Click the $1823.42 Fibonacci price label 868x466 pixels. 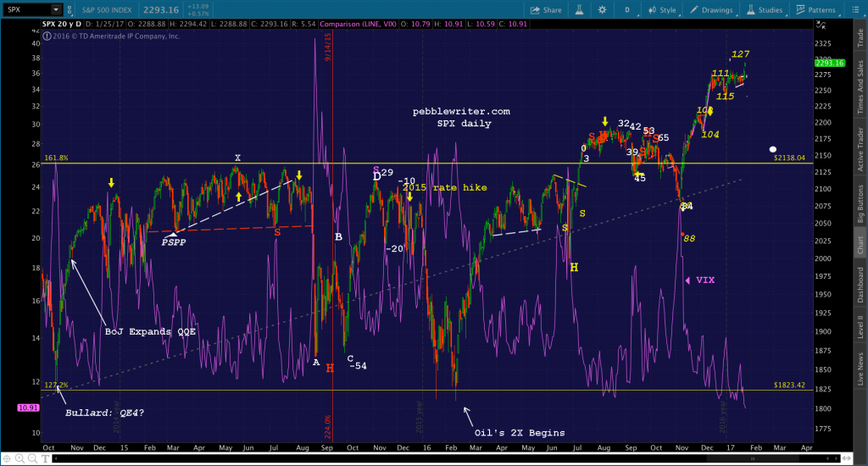point(789,385)
